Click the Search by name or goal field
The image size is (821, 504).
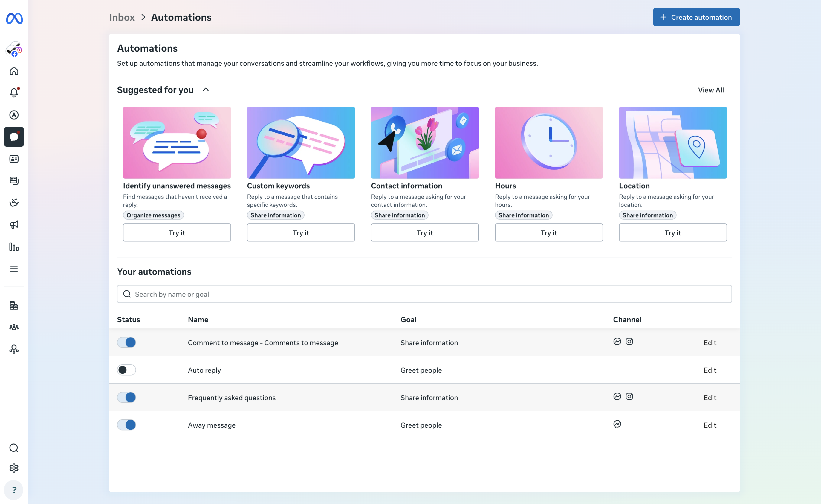424,294
